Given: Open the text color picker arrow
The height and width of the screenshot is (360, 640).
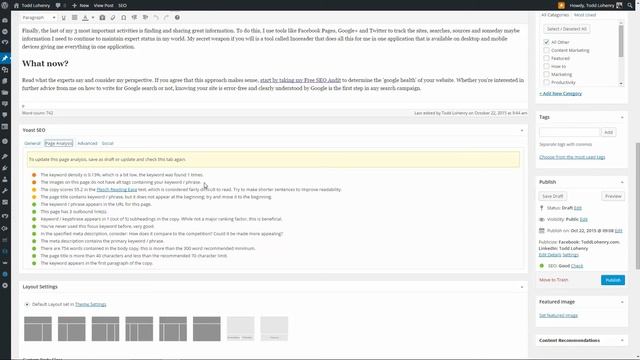Looking at the screenshot, I should click(x=93, y=18).
